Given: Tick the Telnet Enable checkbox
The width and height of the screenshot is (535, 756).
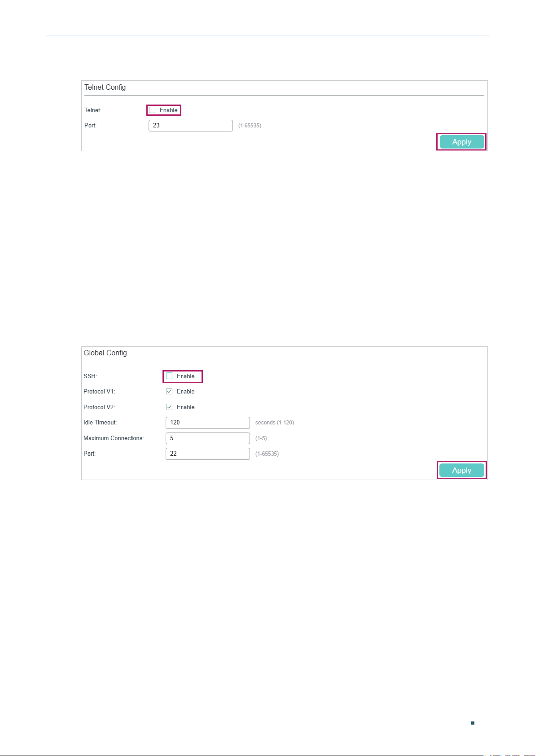Looking at the screenshot, I should pos(152,110).
